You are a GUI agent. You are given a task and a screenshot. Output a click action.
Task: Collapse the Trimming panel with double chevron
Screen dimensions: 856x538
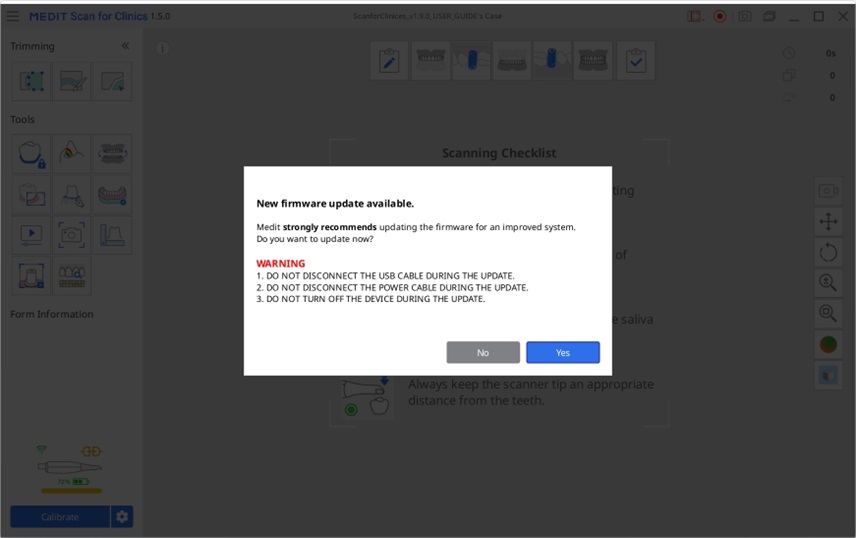[126, 46]
